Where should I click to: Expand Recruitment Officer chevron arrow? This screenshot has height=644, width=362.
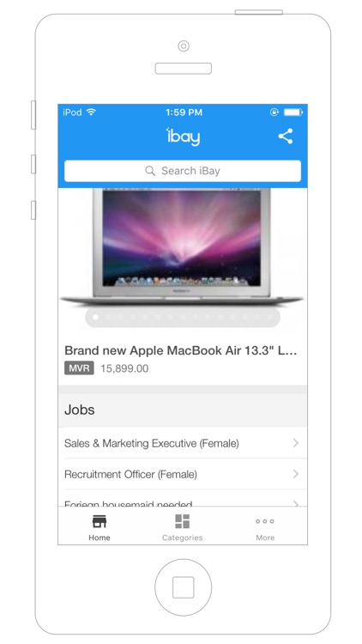coord(295,474)
